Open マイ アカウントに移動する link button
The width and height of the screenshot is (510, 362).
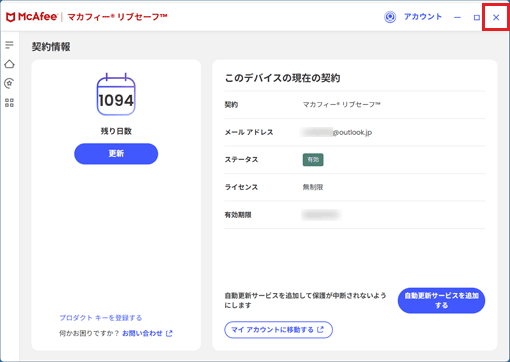coord(278,330)
